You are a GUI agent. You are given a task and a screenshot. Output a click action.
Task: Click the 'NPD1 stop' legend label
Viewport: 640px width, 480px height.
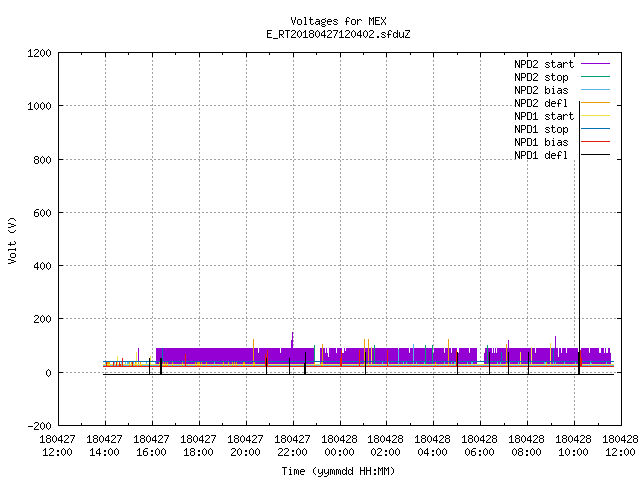click(541, 129)
